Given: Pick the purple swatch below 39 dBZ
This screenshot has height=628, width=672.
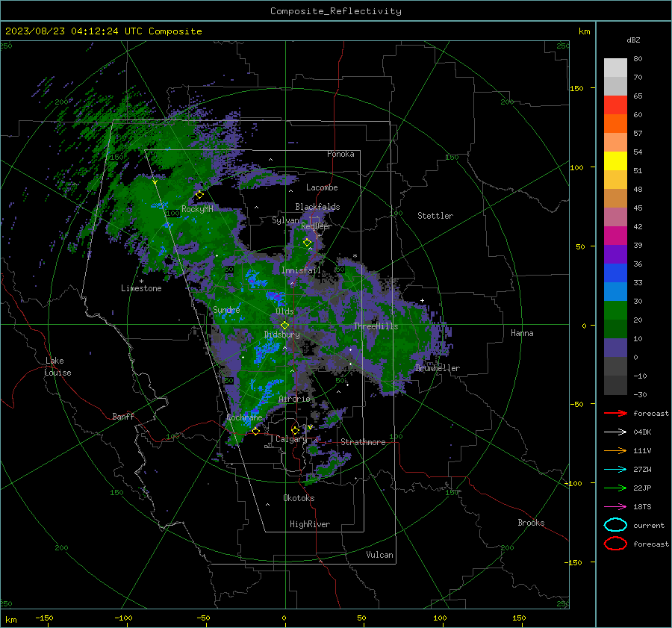Looking at the screenshot, I should coord(615,255).
